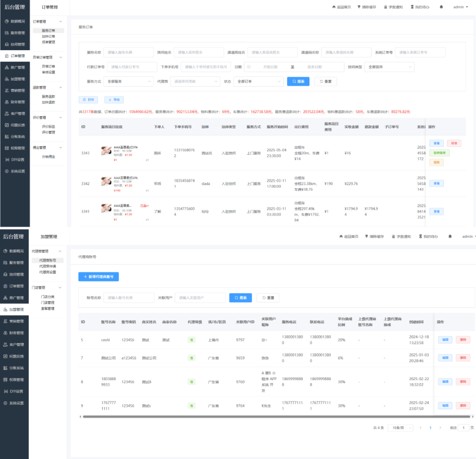Open the 开始日期 start date picker
Screen dimensions: 476x459
pos(271,67)
